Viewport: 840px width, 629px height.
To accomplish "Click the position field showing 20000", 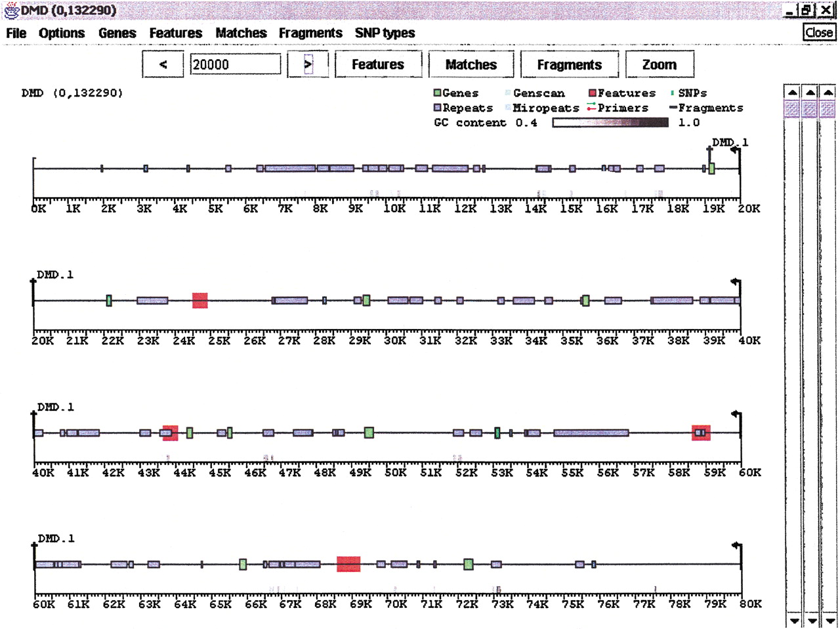I will [x=235, y=64].
